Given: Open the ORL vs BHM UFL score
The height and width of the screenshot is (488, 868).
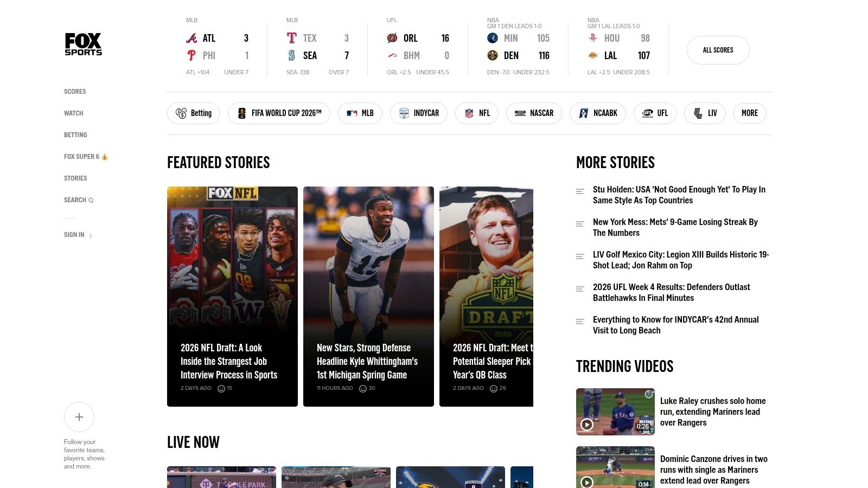Looking at the screenshot, I should (x=418, y=47).
